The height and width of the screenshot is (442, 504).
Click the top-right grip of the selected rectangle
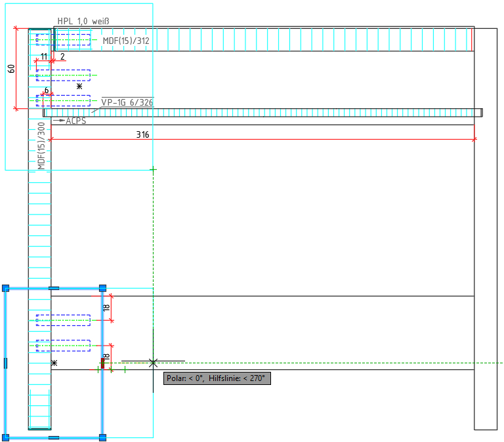(x=102, y=288)
